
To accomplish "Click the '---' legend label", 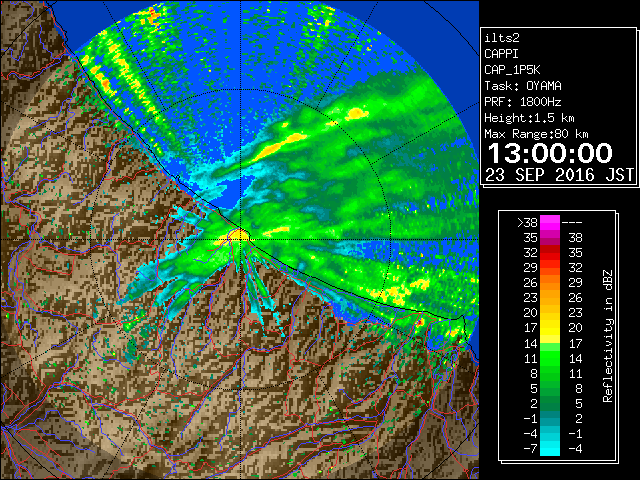I will [x=572, y=223].
